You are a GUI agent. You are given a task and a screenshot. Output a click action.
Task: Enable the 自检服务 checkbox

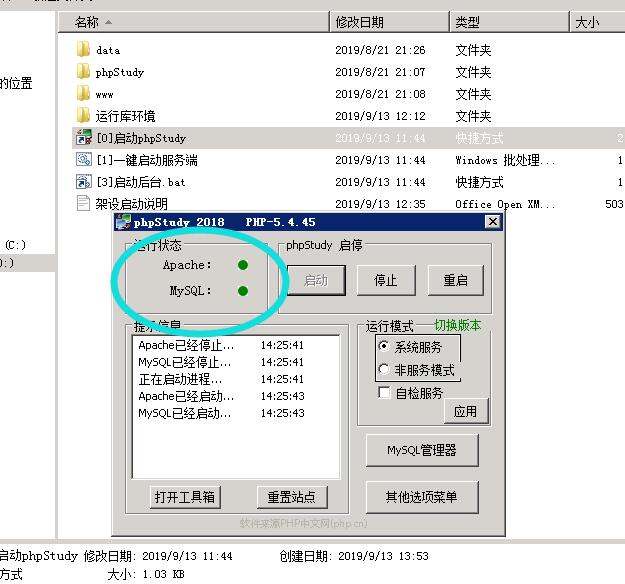[385, 393]
